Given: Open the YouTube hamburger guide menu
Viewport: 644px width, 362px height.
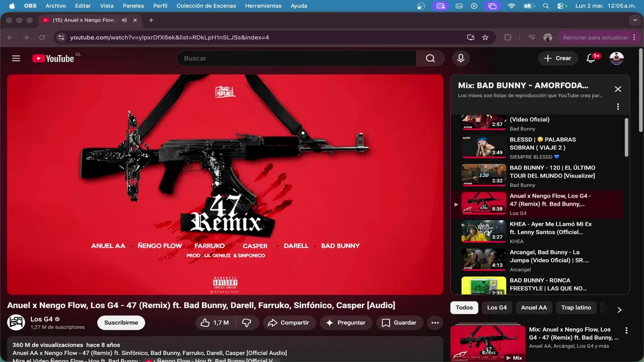Looking at the screenshot, I should pyautogui.click(x=16, y=58).
